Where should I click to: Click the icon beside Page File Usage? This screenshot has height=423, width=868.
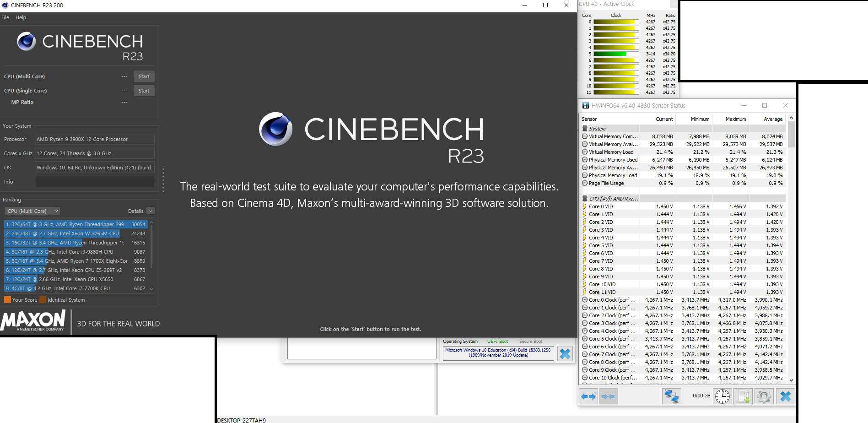[x=585, y=183]
